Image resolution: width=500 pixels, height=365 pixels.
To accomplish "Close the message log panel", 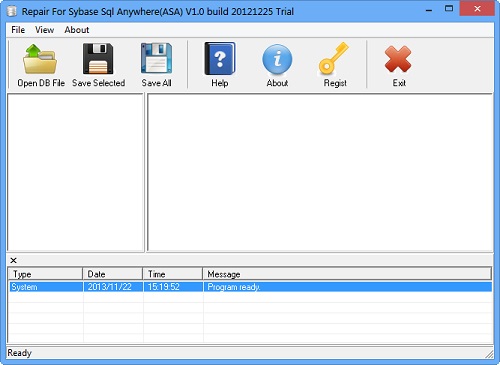I will click(13, 260).
